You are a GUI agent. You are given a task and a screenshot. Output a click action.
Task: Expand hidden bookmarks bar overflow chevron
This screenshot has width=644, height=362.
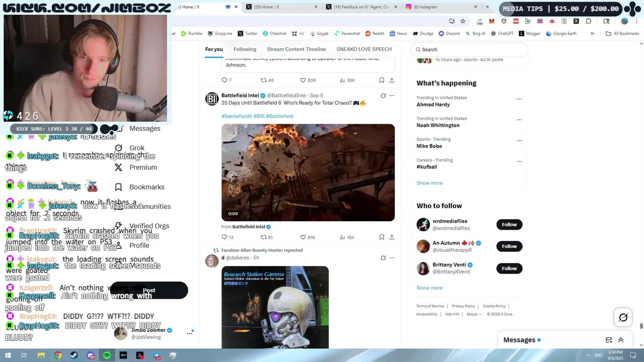[x=592, y=34]
